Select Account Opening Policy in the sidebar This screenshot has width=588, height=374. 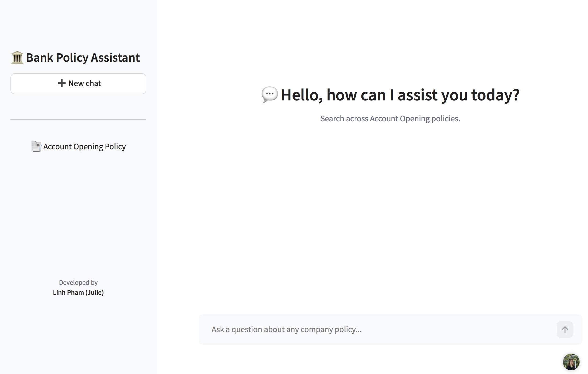(84, 146)
